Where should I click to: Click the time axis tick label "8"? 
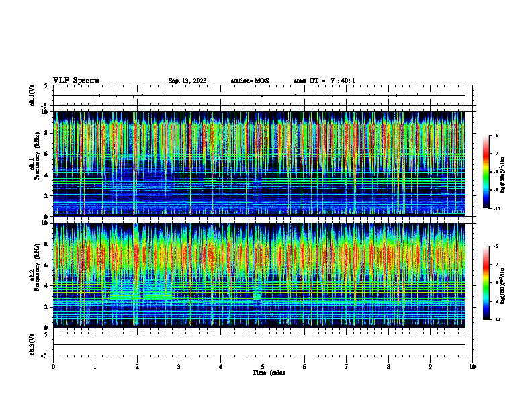[x=388, y=367]
